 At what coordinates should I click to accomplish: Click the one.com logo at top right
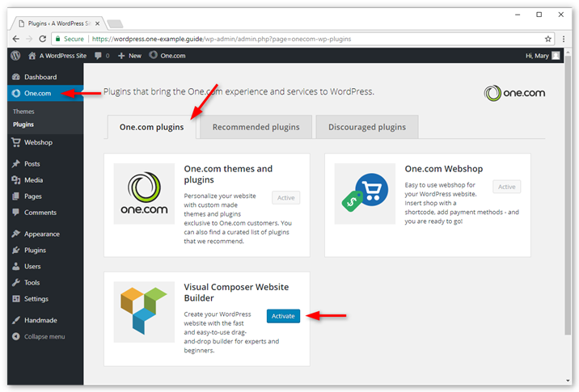pos(514,93)
